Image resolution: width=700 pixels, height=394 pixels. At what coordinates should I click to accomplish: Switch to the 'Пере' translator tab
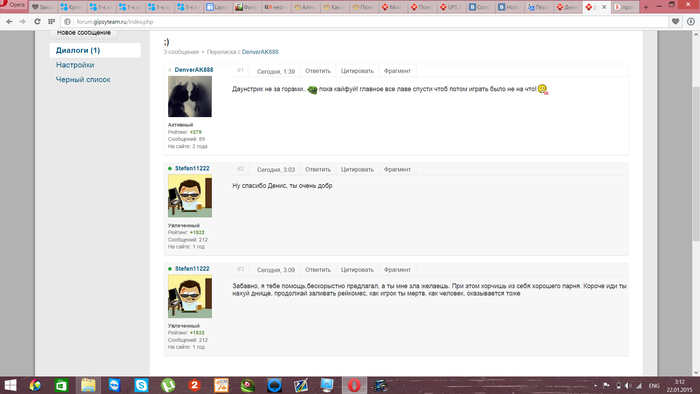538,7
